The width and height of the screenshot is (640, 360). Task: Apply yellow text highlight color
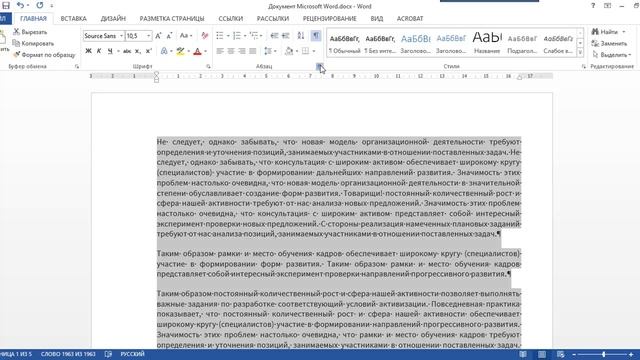pos(180,51)
